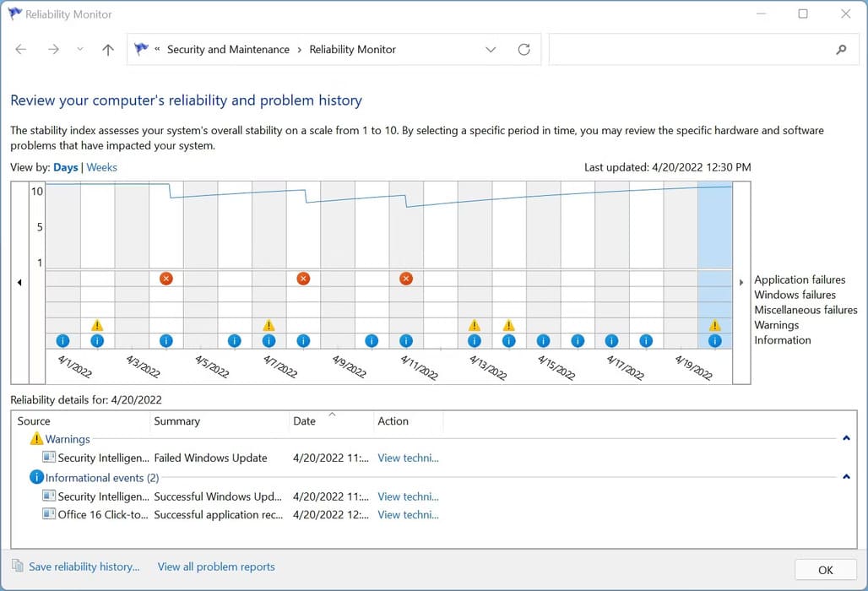
Task: Select the warning icon on 4/13/2022
Action: pyautogui.click(x=475, y=325)
